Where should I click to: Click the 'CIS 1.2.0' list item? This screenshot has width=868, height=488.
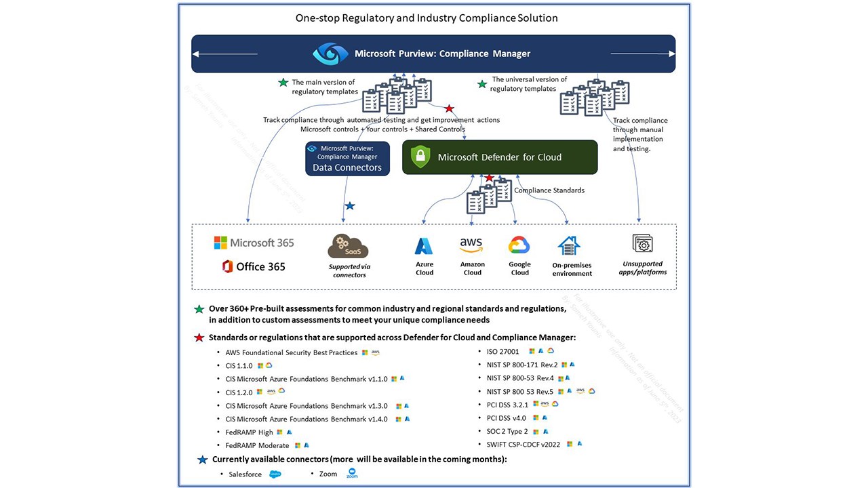point(239,392)
